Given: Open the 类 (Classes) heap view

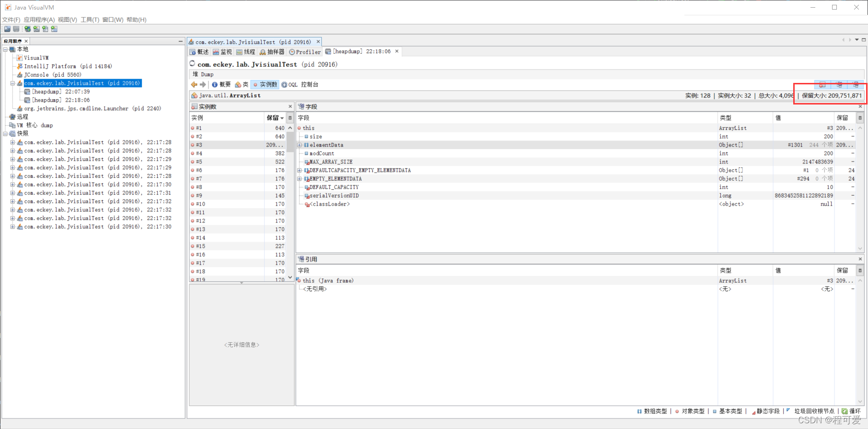Looking at the screenshot, I should point(242,84).
